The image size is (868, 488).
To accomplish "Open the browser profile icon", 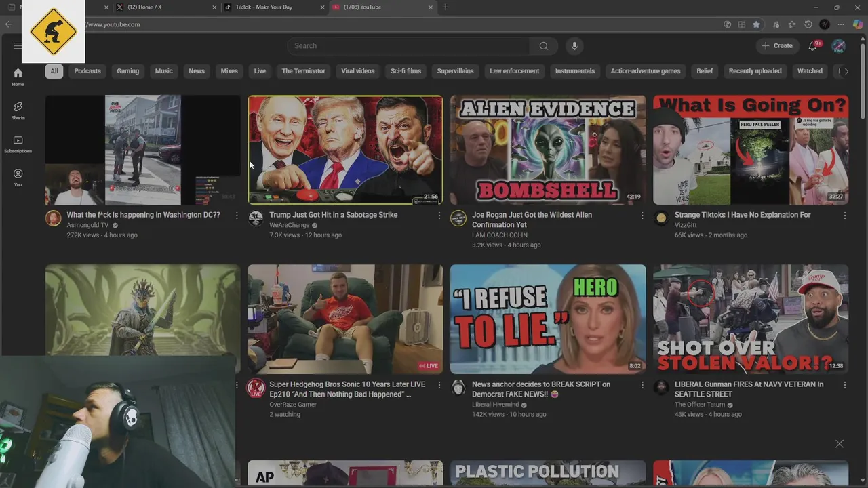I will click(x=825, y=24).
